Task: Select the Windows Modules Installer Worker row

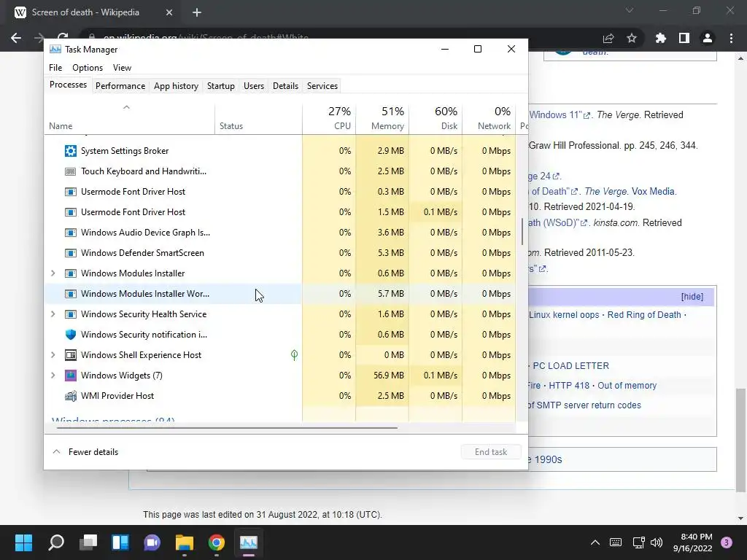Action: pos(280,294)
